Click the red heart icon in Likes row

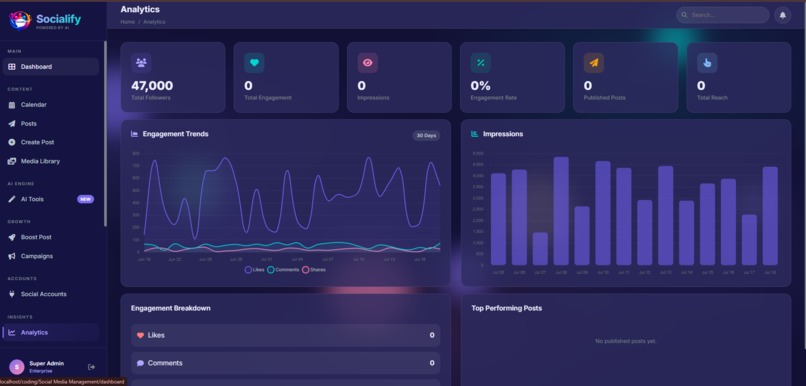coord(140,335)
